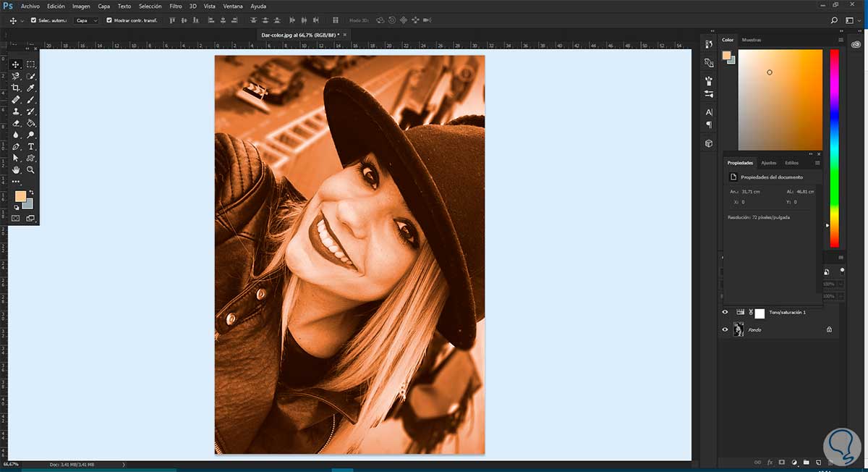The width and height of the screenshot is (868, 472).
Task: Select the Hand tool
Action: click(16, 169)
